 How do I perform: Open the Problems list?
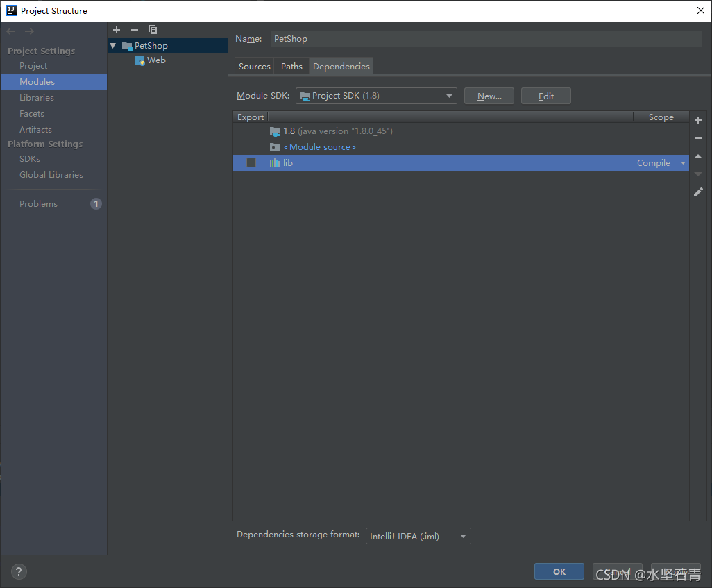point(38,204)
